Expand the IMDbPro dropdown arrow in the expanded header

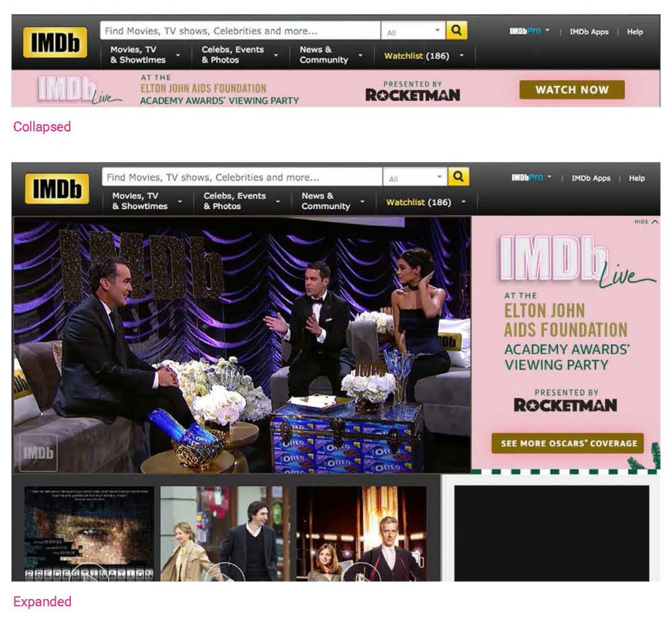549,177
